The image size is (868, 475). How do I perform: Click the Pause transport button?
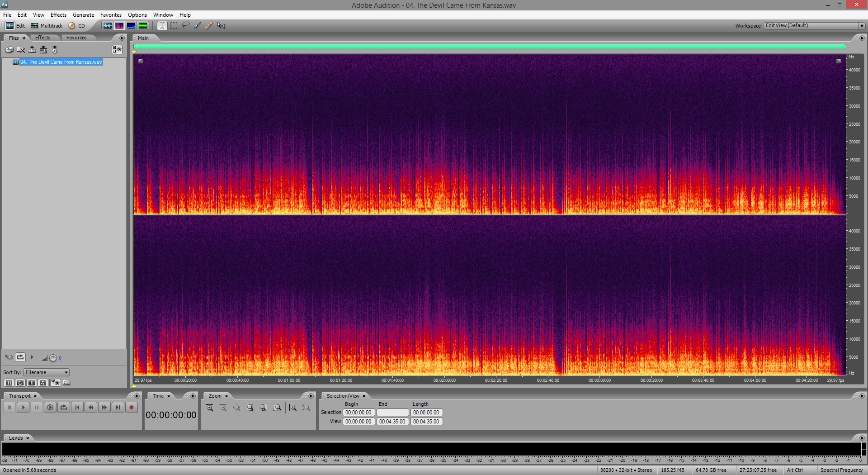[x=37, y=408]
